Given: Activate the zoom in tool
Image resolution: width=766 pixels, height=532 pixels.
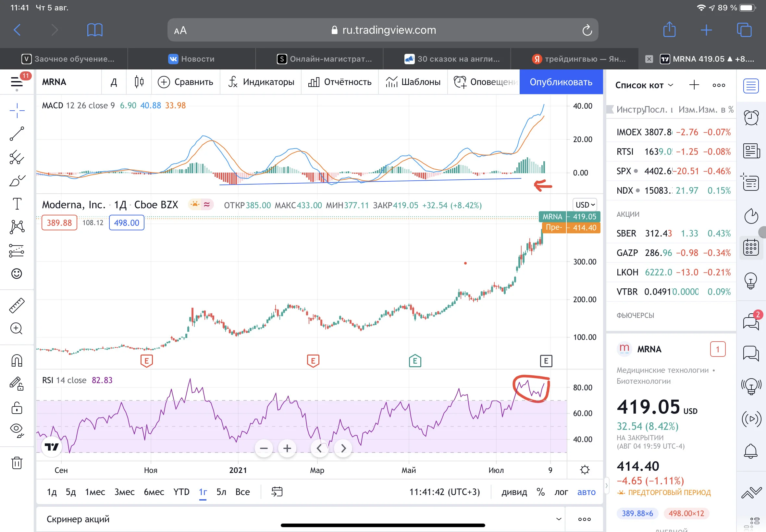Looking at the screenshot, I should point(17,329).
